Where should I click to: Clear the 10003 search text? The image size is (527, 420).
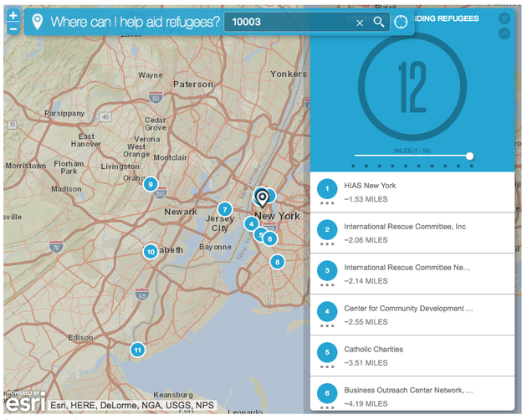360,23
